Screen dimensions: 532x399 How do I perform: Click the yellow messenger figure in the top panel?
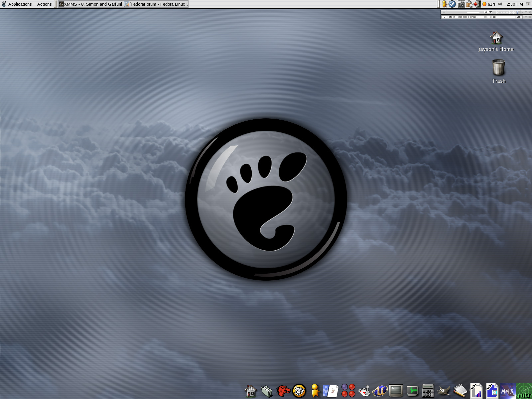pos(444,4)
